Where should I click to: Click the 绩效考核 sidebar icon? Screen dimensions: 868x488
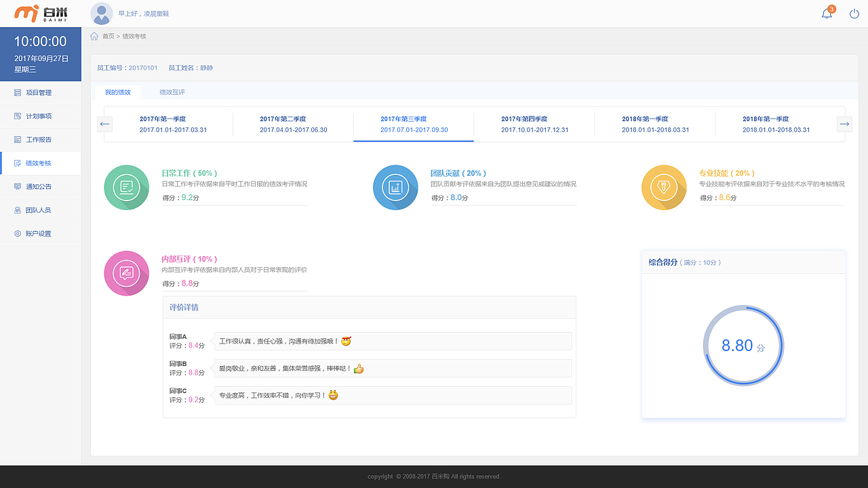18,163
